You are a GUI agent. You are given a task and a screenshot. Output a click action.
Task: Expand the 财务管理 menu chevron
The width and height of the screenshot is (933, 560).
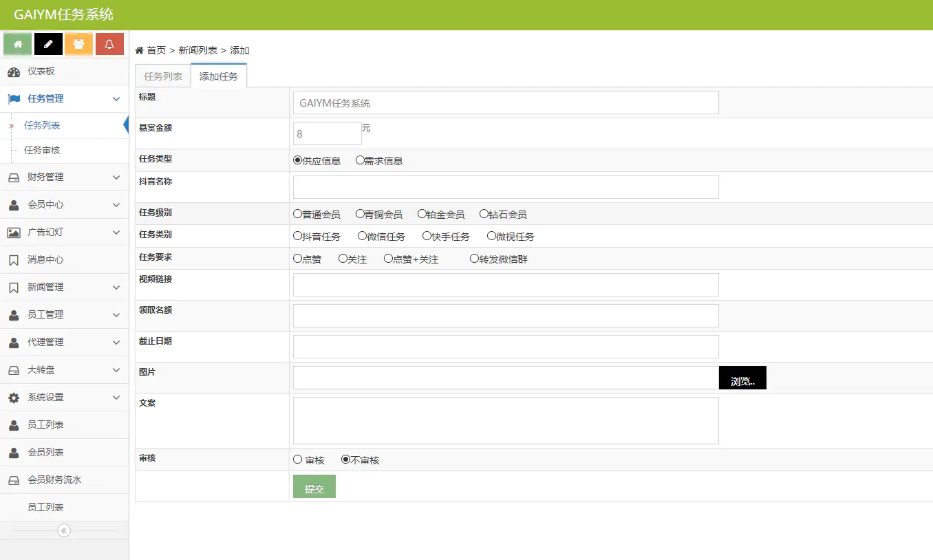pyautogui.click(x=116, y=177)
